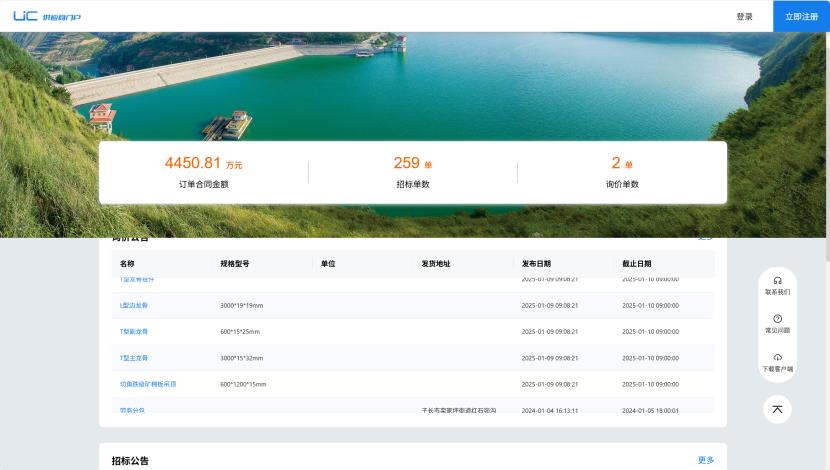Click 更多 next to 招标公告
Image resolution: width=830 pixels, height=470 pixels.
pos(706,460)
